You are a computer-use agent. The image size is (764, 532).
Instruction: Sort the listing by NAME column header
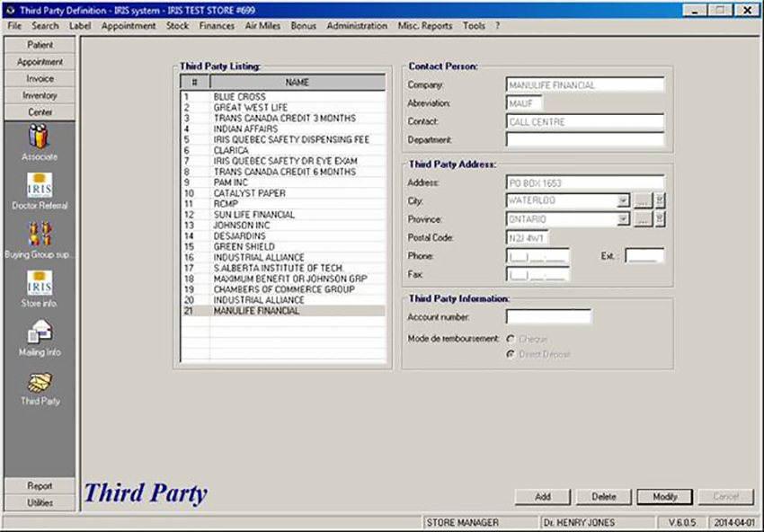(x=298, y=82)
